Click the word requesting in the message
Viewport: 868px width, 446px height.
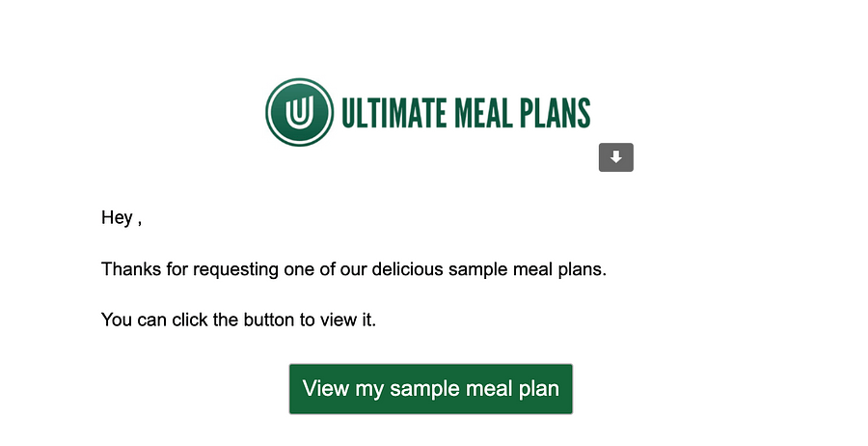click(x=236, y=269)
